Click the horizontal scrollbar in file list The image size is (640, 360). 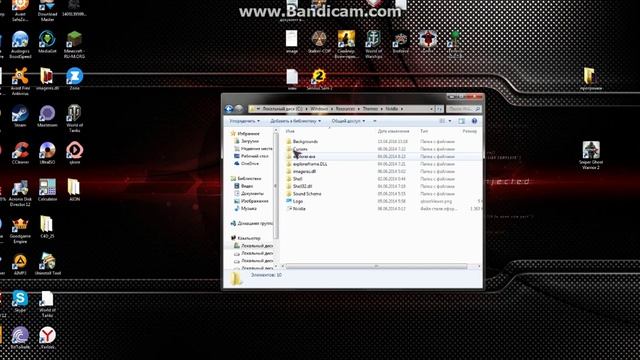376,267
